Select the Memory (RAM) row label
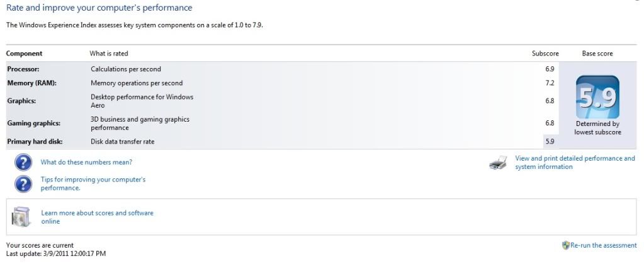The width and height of the screenshot is (644, 276). point(31,83)
